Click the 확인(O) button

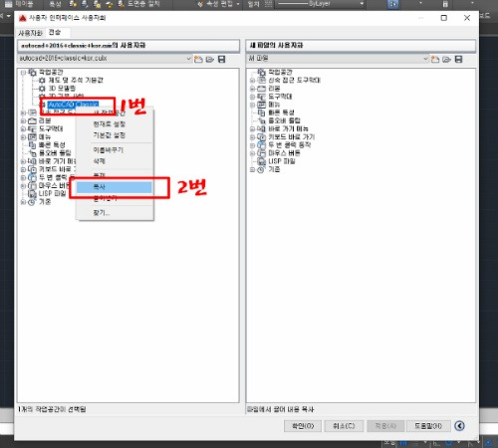click(303, 426)
